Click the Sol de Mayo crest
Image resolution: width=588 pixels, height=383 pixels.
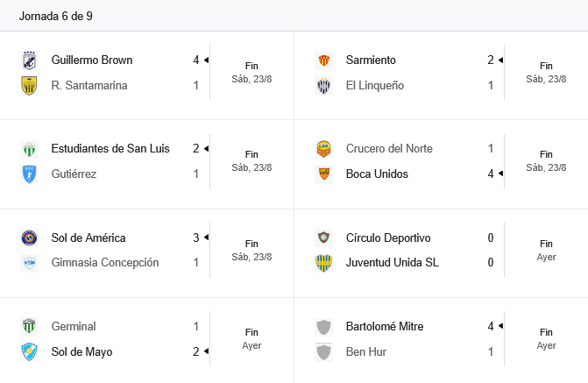(x=29, y=352)
